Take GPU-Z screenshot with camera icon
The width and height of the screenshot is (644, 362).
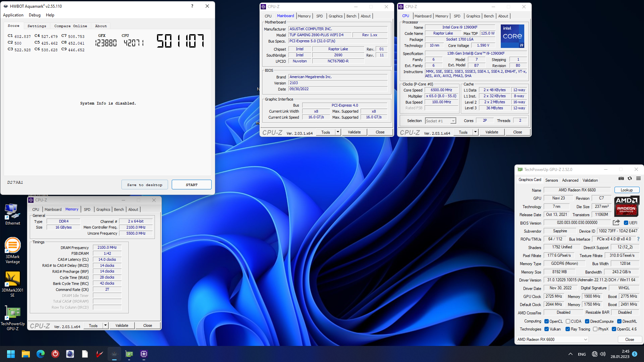621,179
